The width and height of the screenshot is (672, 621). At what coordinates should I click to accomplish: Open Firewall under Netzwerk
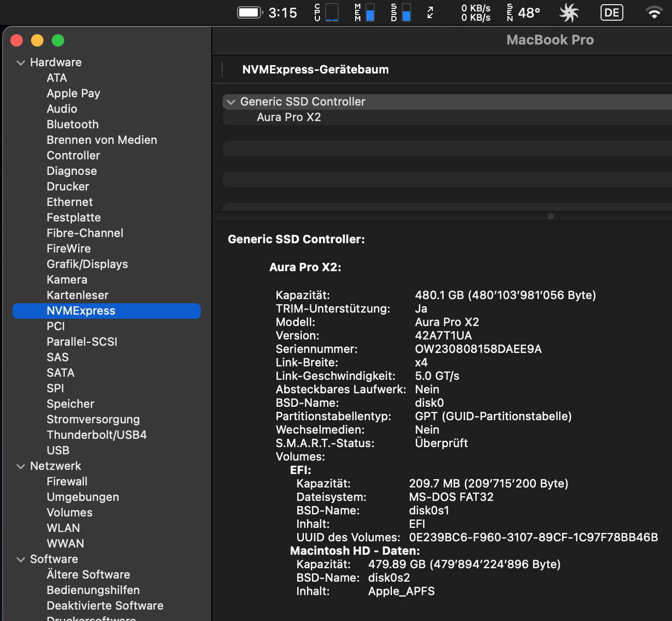[67, 481]
